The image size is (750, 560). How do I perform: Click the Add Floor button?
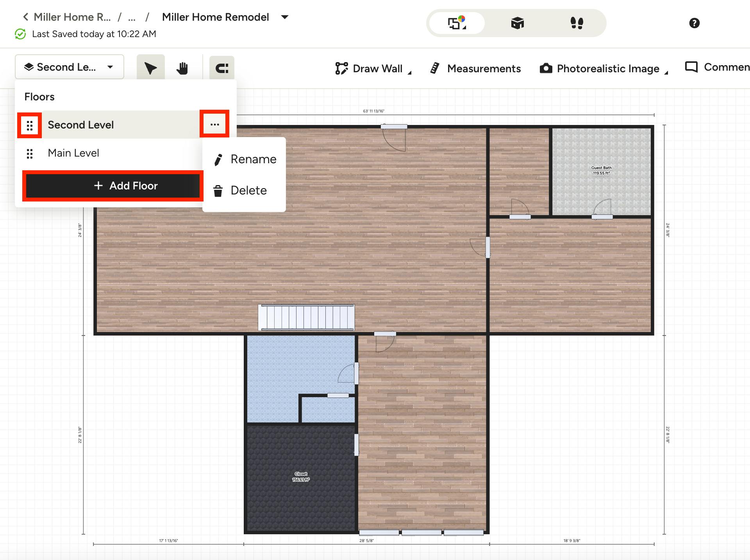tap(113, 186)
